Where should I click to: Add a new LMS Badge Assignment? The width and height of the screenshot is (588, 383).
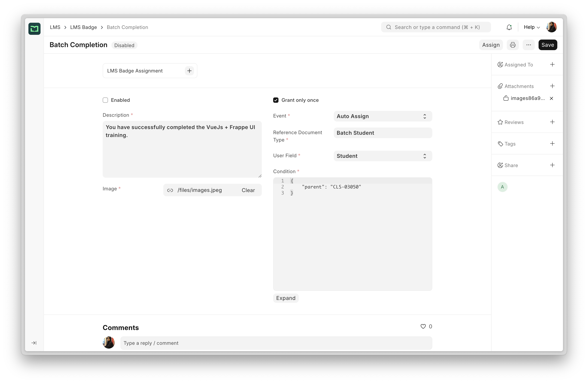[x=189, y=71]
